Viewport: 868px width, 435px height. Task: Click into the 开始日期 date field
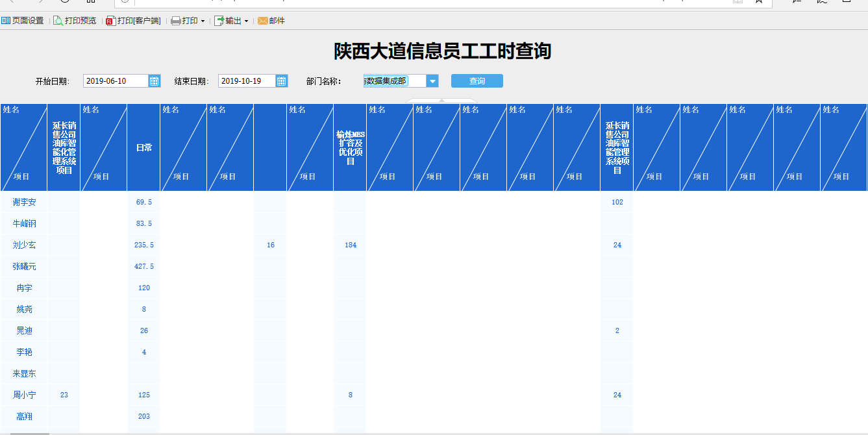coord(116,81)
